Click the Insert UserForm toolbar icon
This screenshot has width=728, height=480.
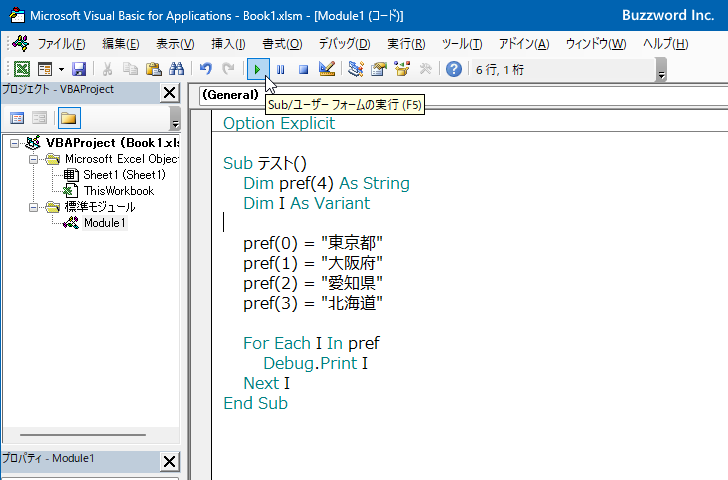(x=45, y=69)
